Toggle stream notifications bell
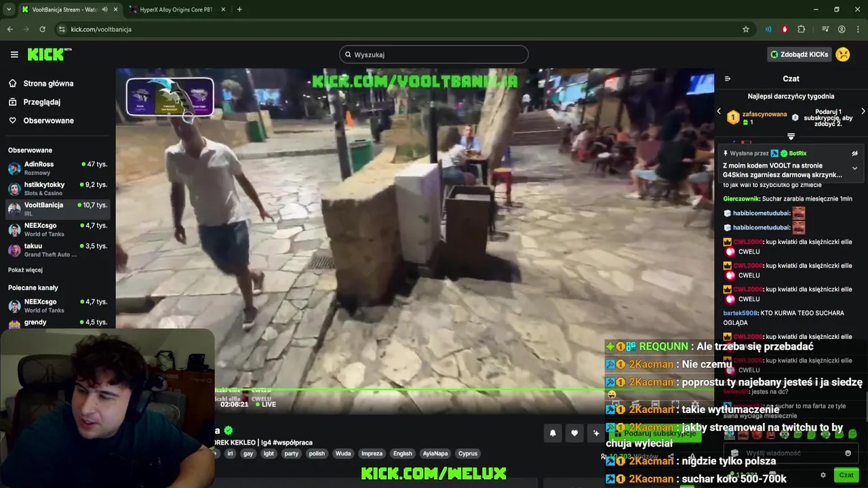The image size is (868, 488). click(x=553, y=433)
